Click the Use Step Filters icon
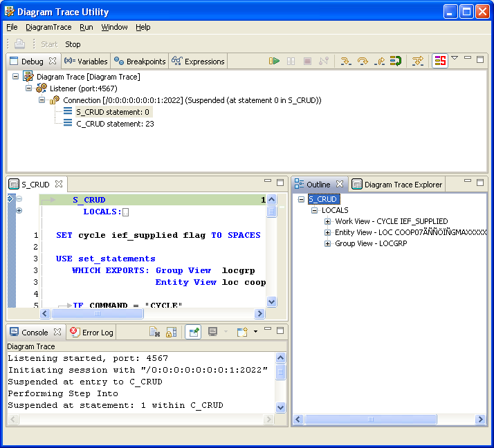The height and width of the screenshot is (448, 494). point(417,62)
